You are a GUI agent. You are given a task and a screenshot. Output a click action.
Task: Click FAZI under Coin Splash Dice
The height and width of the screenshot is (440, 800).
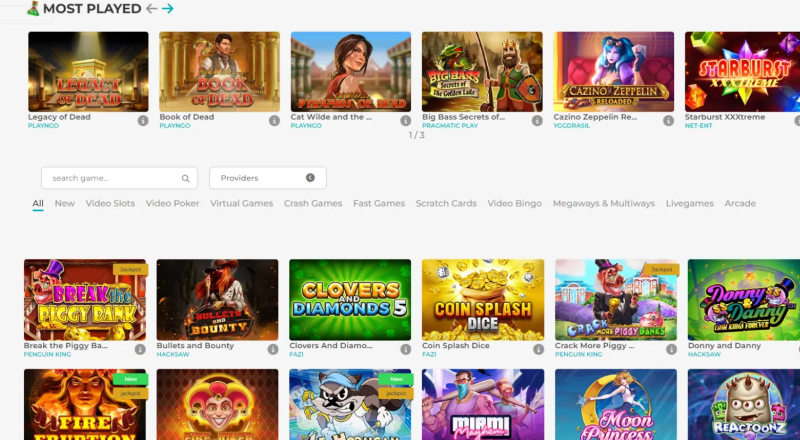429,354
